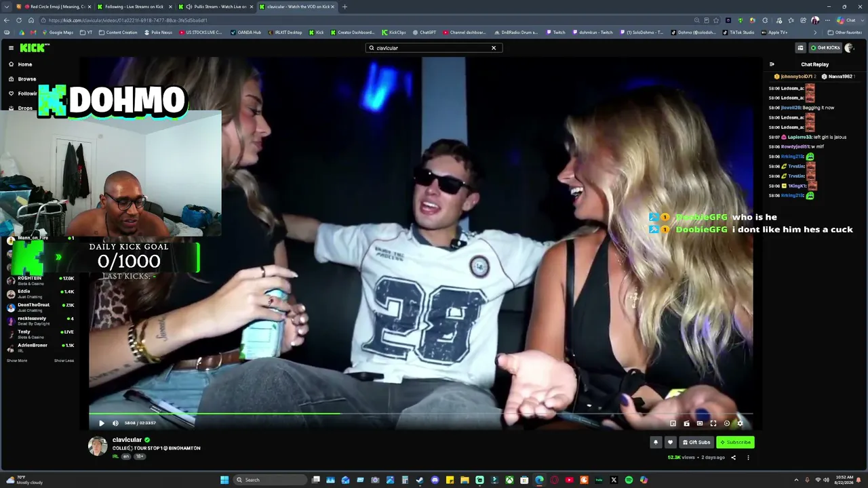Open the clavicular channel avatar
The width and height of the screenshot is (868, 488).
coord(98,446)
